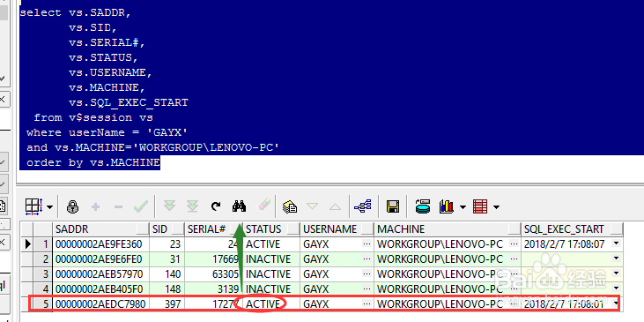Click INACTIVE status cell in row 2
Image resolution: width=644 pixels, height=322 pixels.
click(271, 259)
